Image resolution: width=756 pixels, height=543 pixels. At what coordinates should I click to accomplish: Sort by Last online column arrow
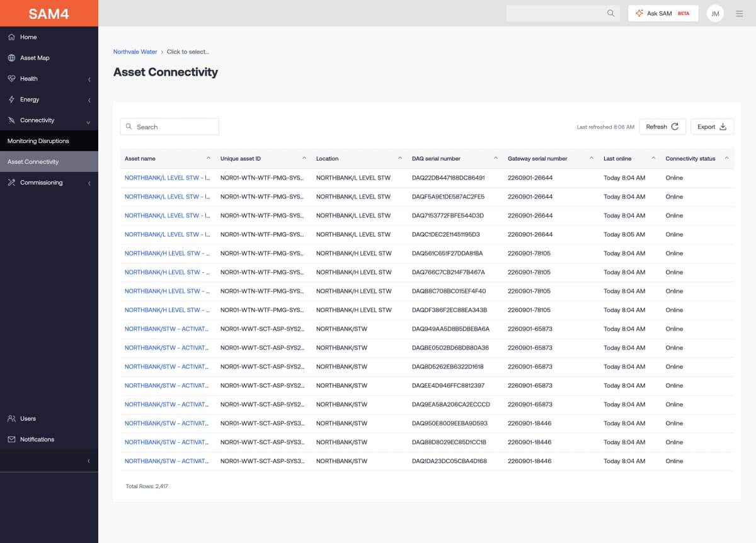click(654, 158)
